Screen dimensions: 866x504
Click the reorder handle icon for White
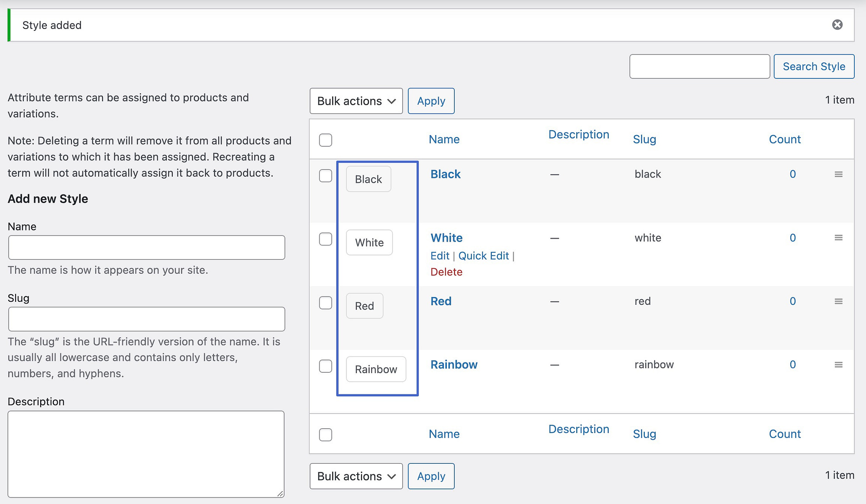tap(838, 238)
